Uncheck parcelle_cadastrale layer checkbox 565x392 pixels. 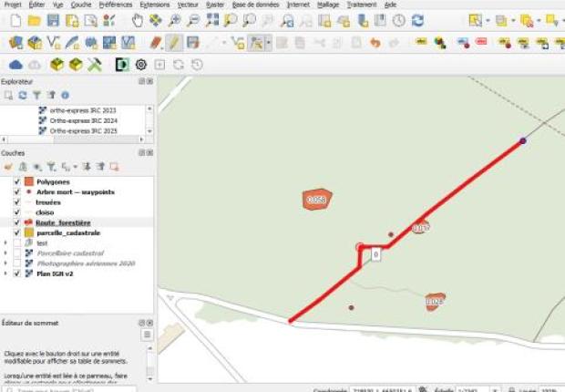point(16,232)
